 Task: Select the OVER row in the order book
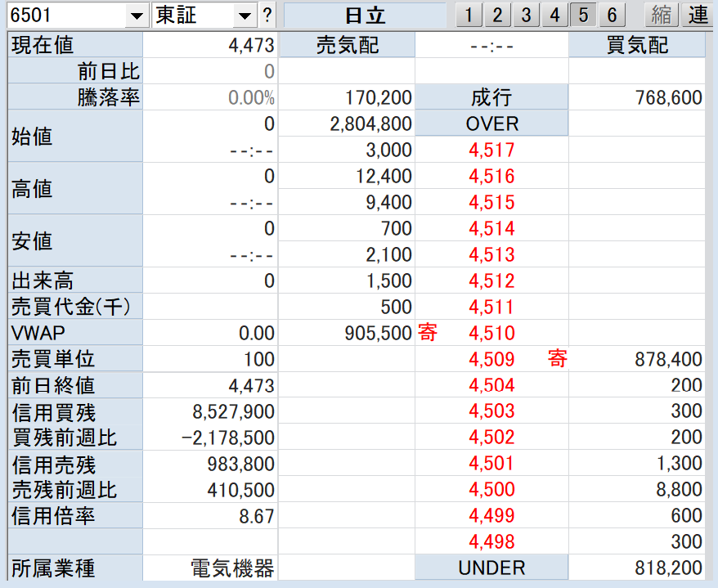click(491, 124)
